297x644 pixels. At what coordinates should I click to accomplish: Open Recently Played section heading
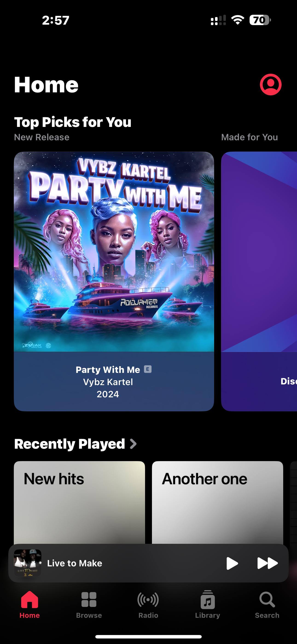click(x=70, y=444)
